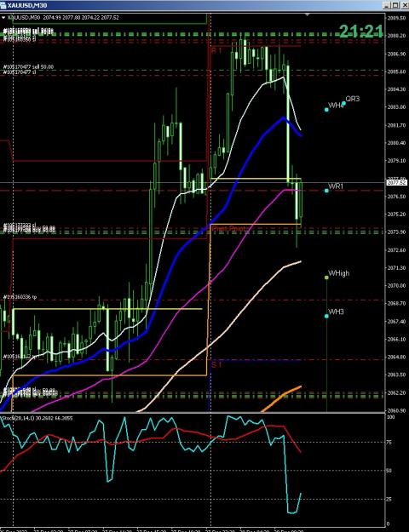
Task: Click the WH3 level label
Action: 336,312
